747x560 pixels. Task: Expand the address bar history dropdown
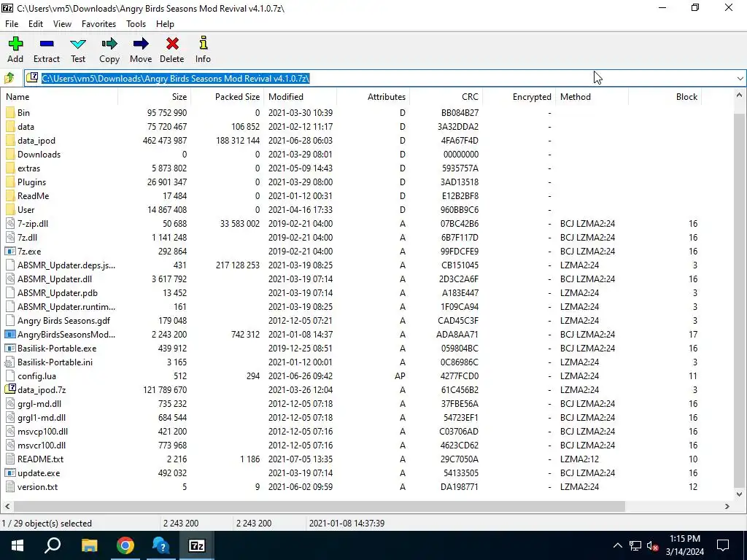[740, 79]
